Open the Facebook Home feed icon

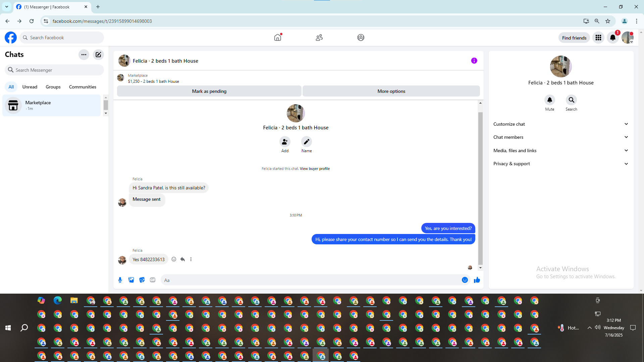[x=278, y=38]
